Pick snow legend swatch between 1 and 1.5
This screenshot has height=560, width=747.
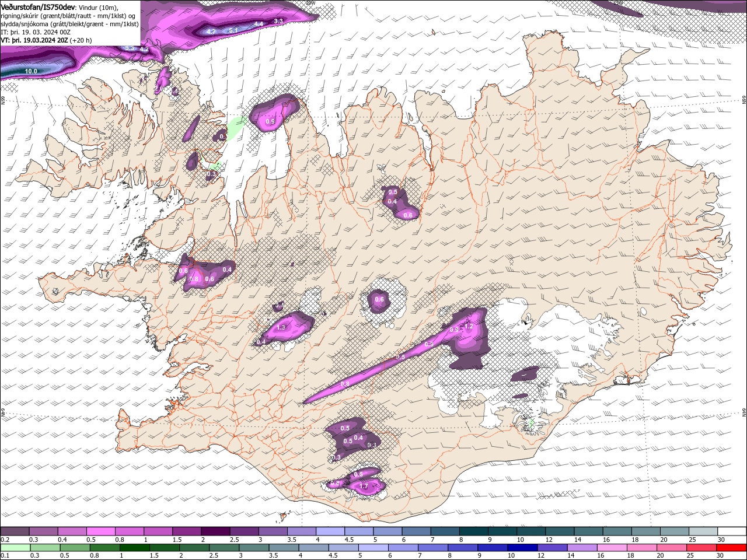coord(158,532)
